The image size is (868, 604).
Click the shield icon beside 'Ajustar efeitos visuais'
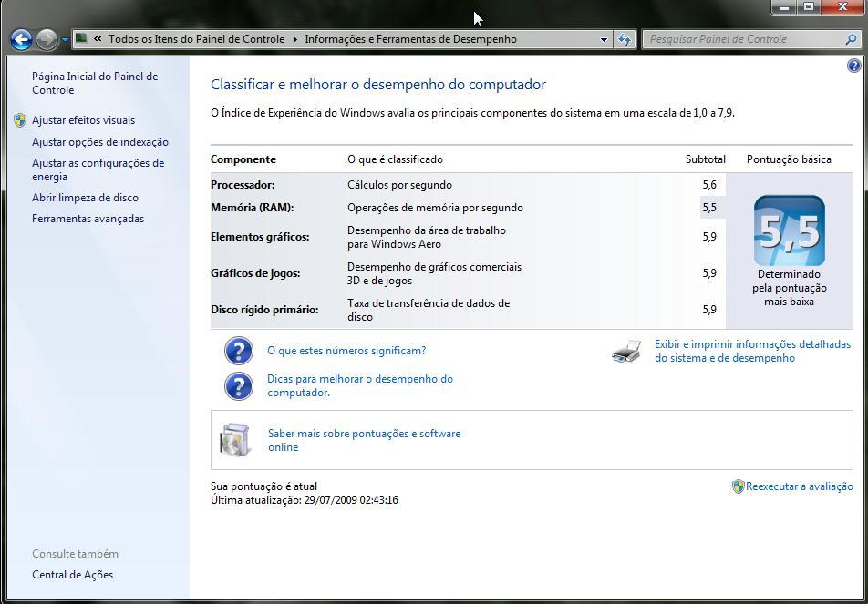coord(20,120)
